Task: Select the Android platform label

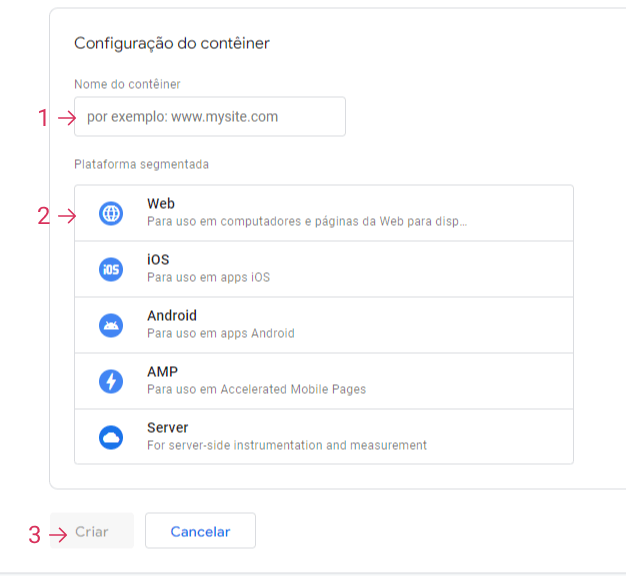Action: point(172,316)
